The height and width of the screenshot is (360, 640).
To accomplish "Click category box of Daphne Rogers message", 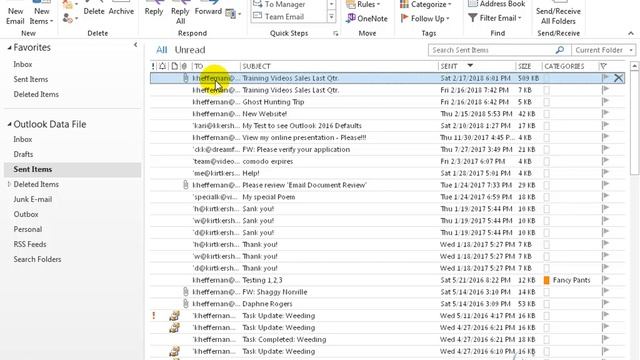I will 547,304.
